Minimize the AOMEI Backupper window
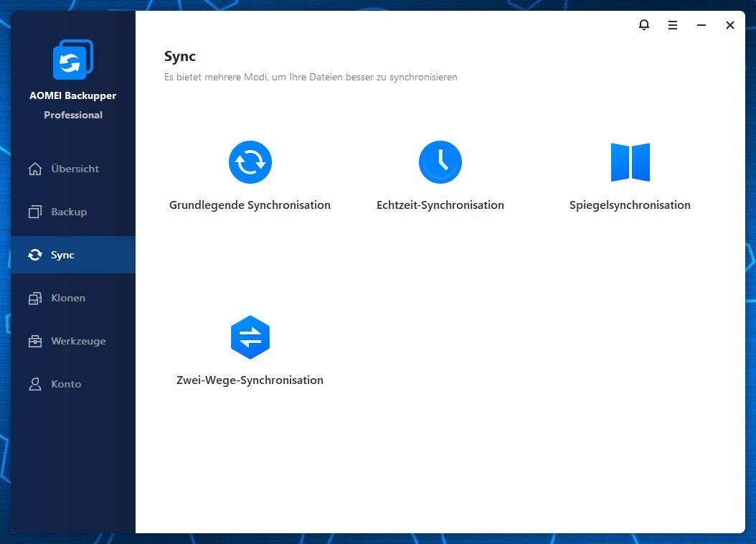756x544 pixels. (x=701, y=25)
